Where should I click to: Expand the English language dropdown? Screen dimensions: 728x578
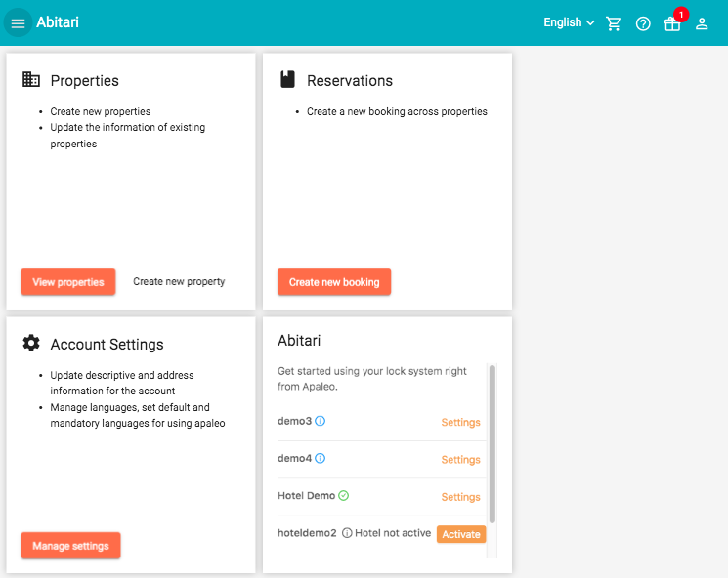(569, 22)
